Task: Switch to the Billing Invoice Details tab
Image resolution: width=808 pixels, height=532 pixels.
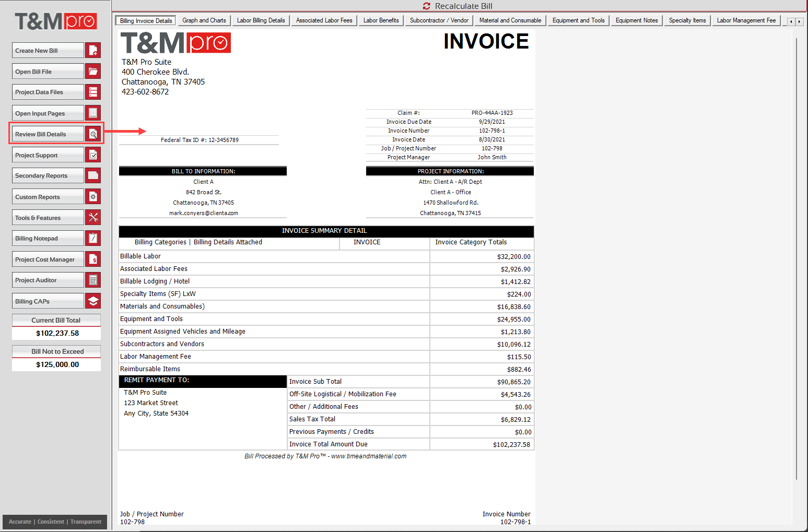Action: (x=146, y=20)
